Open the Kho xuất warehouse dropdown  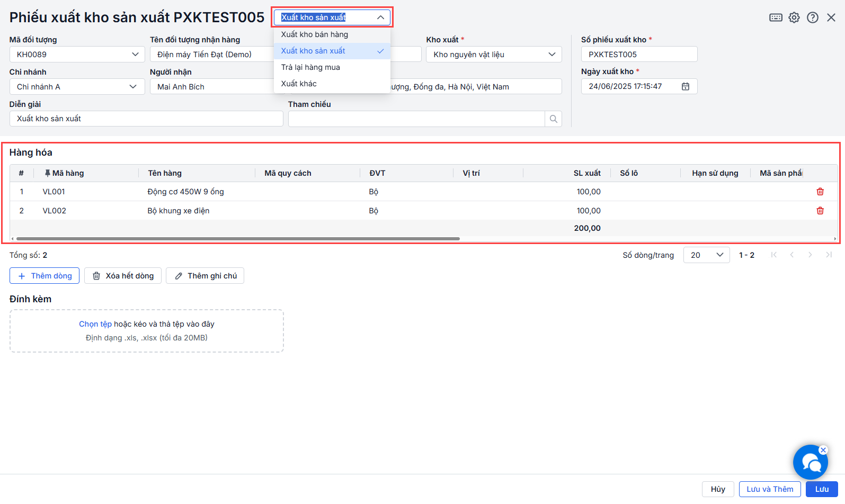pyautogui.click(x=552, y=55)
